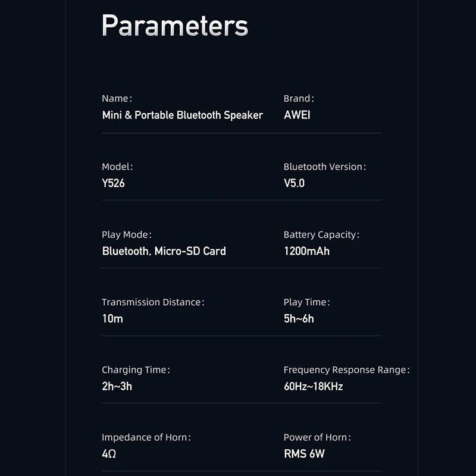Select the Name label

tap(117, 99)
